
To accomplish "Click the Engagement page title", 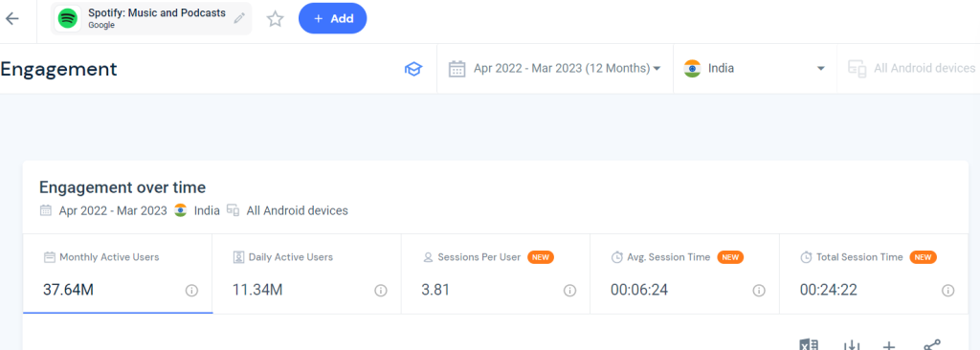I will [x=58, y=70].
